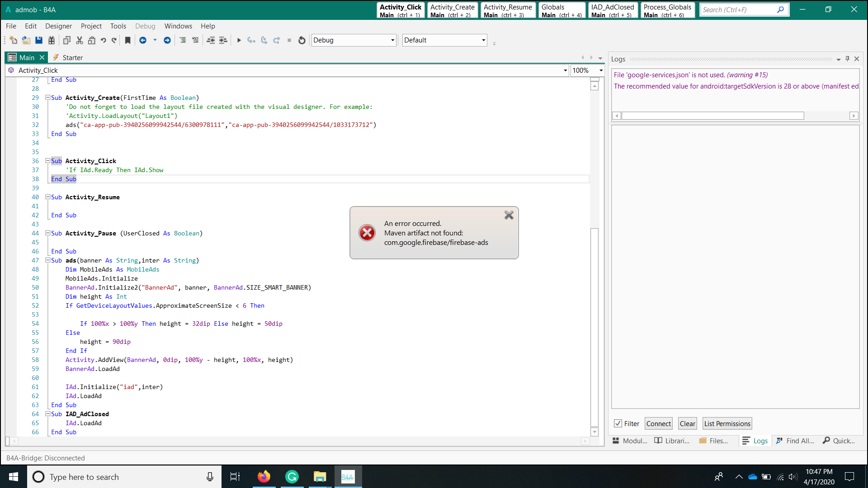This screenshot has width=868, height=488.
Task: Open the 100% zoom dropdown
Action: 601,70
